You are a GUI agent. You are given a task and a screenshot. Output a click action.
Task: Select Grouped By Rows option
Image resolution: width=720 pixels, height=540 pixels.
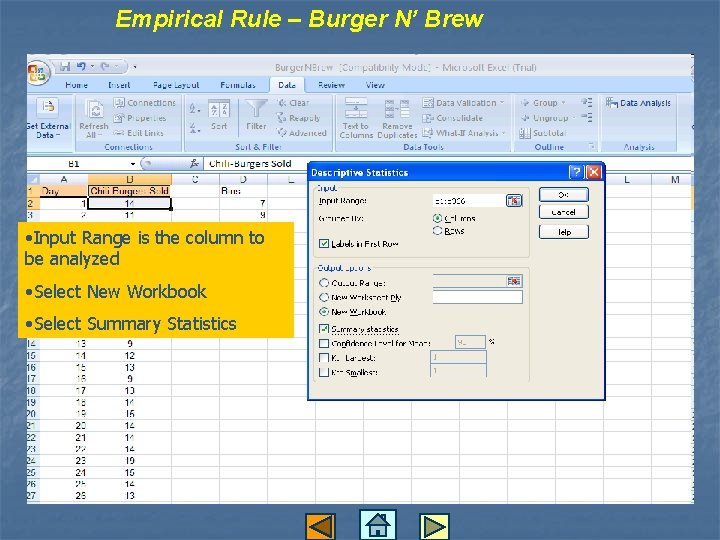pos(437,231)
